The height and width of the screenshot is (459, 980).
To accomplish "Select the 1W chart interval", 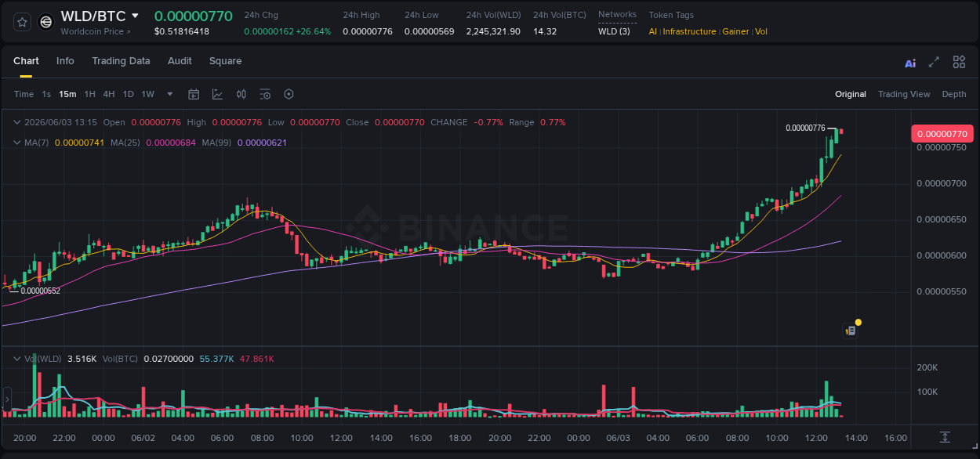I will 147,94.
